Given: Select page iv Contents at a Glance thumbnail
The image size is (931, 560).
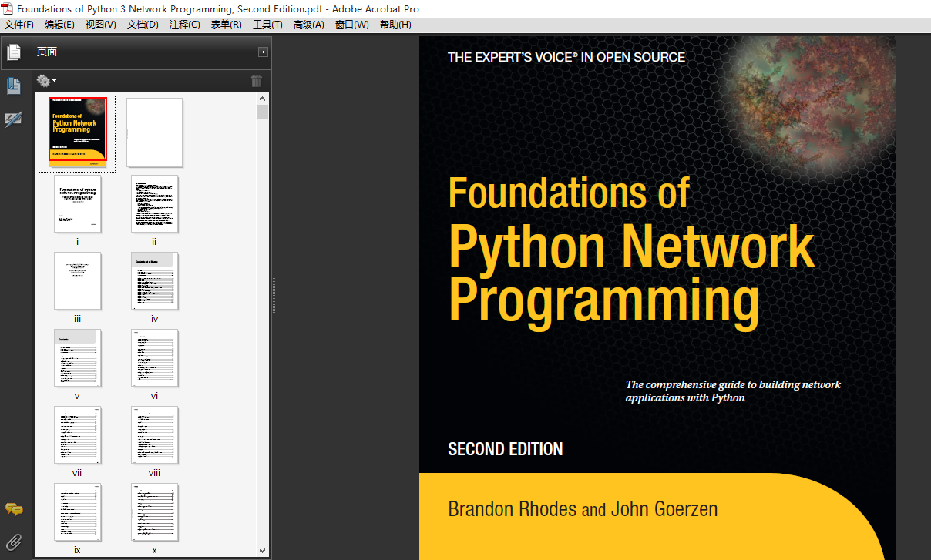Looking at the screenshot, I should pyautogui.click(x=154, y=280).
